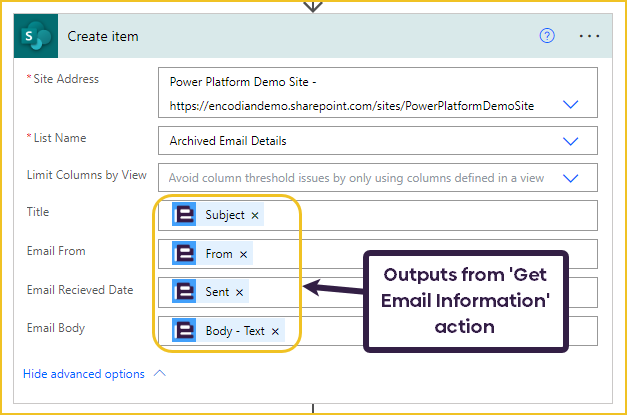Viewport: 627px width, 415px height.
Task: Collapse advanced options using the up chevron
Action: point(160,373)
